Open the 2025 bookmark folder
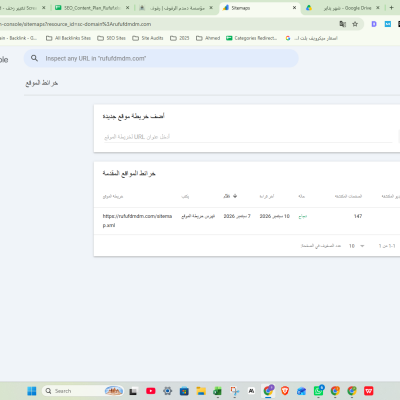The image size is (400, 400). [x=180, y=38]
